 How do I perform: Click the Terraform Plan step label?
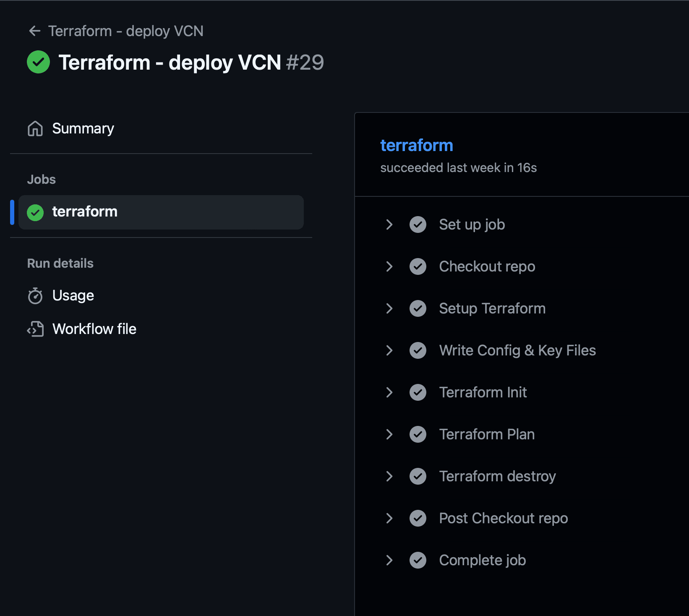[487, 434]
